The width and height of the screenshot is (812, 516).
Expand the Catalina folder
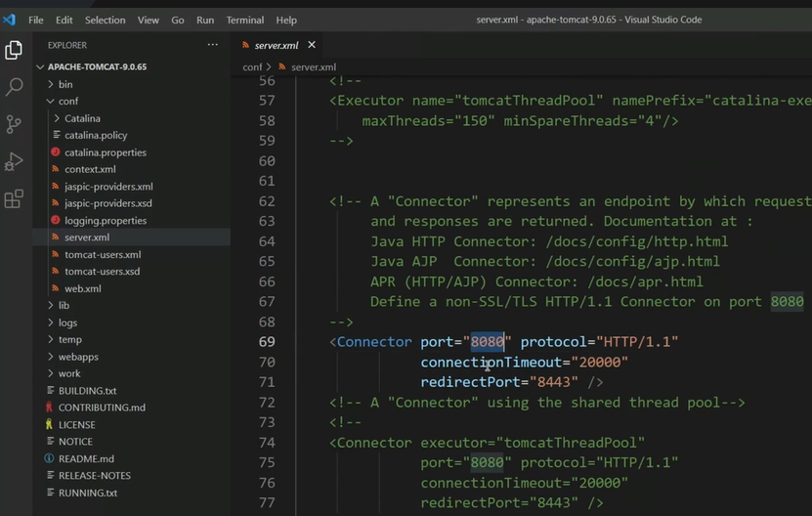pos(57,118)
